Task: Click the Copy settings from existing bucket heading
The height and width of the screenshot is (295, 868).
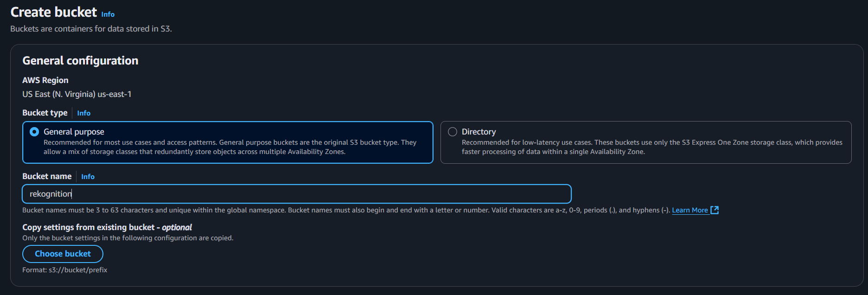Action: [107, 227]
